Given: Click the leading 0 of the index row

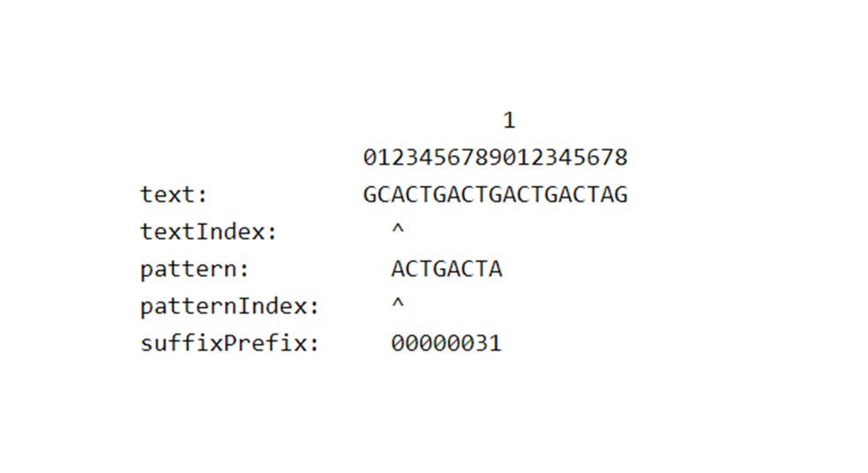Looking at the screenshot, I should click(x=370, y=158).
